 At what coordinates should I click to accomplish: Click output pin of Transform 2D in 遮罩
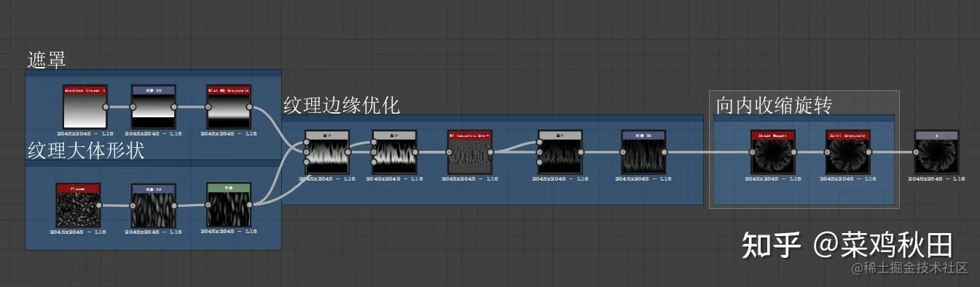(x=175, y=106)
